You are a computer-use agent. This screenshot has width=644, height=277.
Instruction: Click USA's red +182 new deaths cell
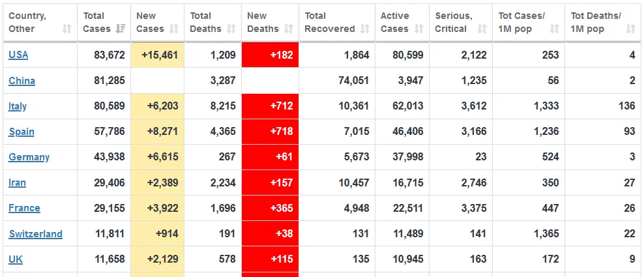pyautogui.click(x=270, y=55)
